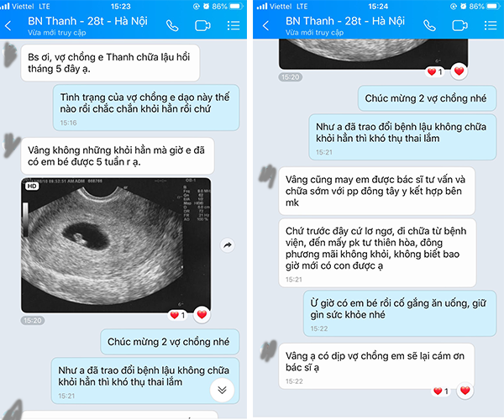
Task: View reaction count on last message
Action: [441, 391]
